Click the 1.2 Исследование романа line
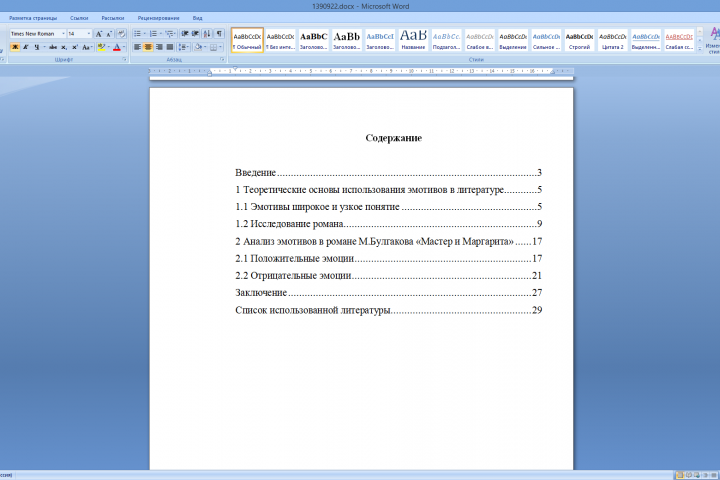The image size is (720, 480). [x=388, y=224]
